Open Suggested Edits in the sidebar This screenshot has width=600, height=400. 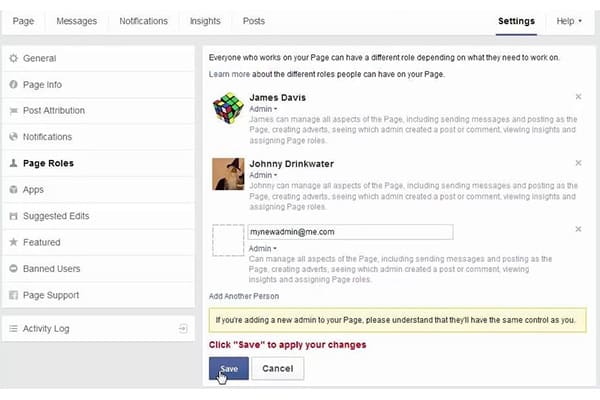click(98, 216)
